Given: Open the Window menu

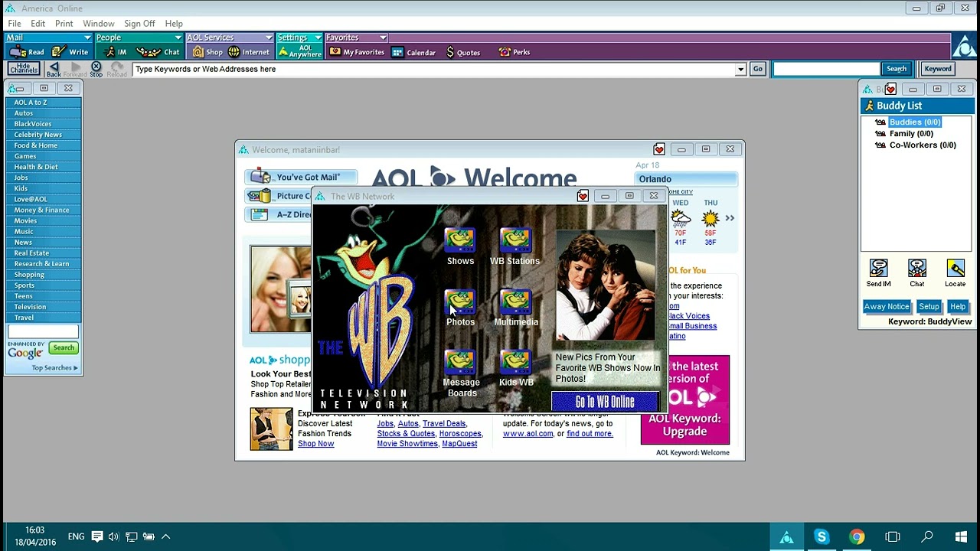Looking at the screenshot, I should click(99, 24).
